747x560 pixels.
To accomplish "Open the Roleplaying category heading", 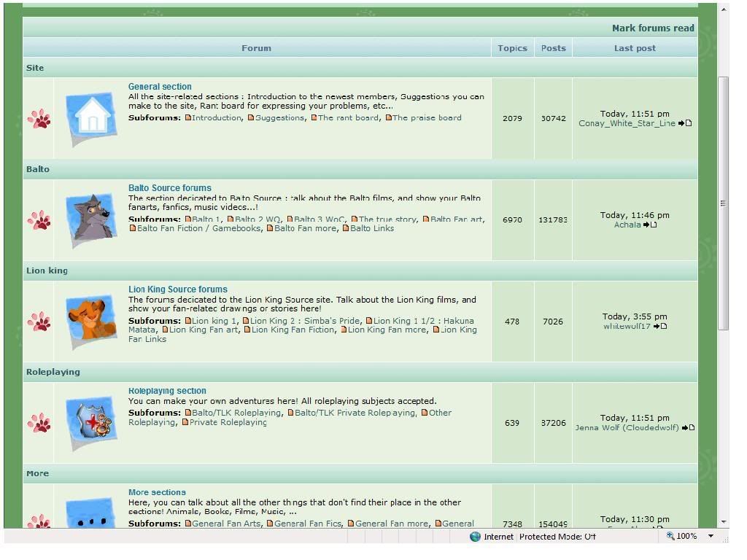I will [x=53, y=373].
